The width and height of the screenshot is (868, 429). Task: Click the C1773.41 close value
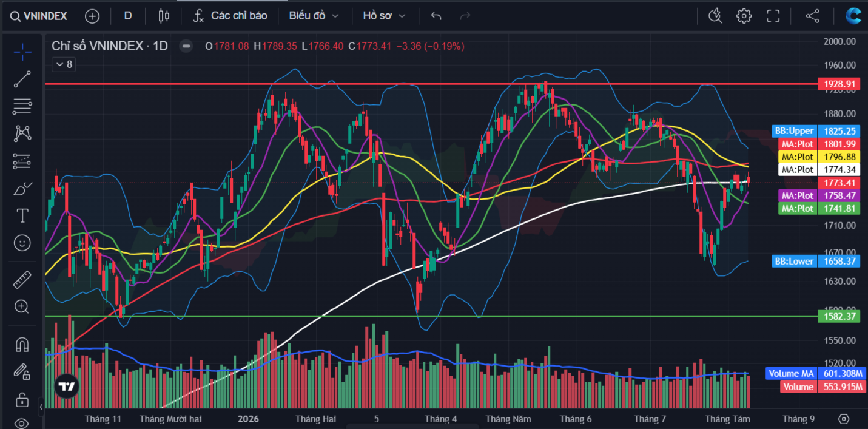pyautogui.click(x=371, y=46)
